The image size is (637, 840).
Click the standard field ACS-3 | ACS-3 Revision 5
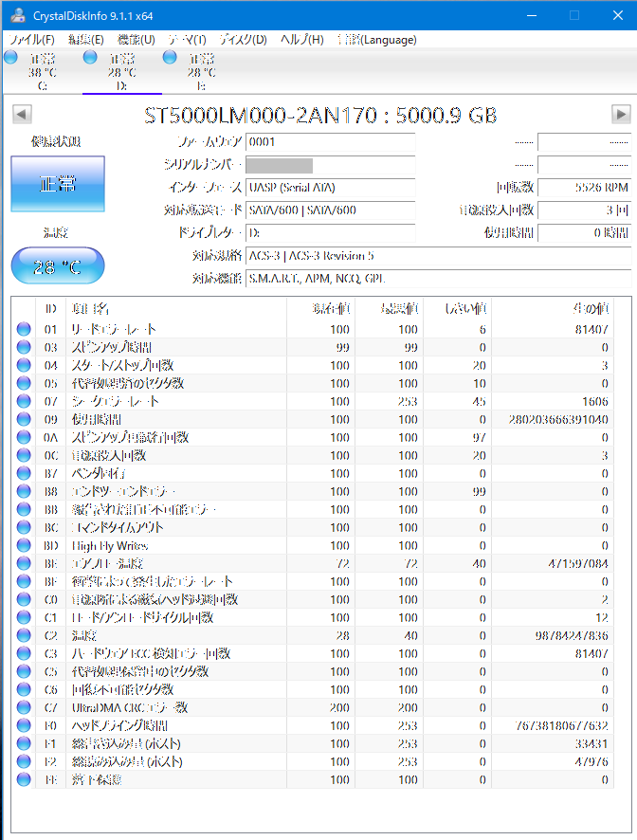tap(438, 256)
